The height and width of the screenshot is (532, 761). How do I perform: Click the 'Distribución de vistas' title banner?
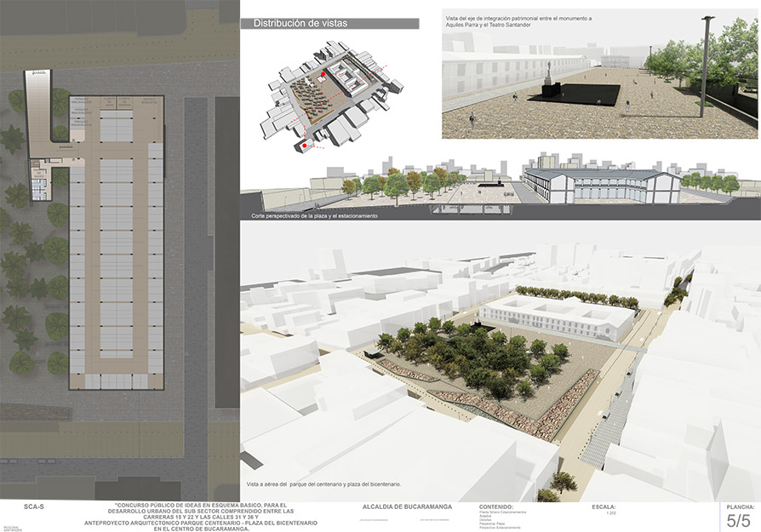click(329, 23)
